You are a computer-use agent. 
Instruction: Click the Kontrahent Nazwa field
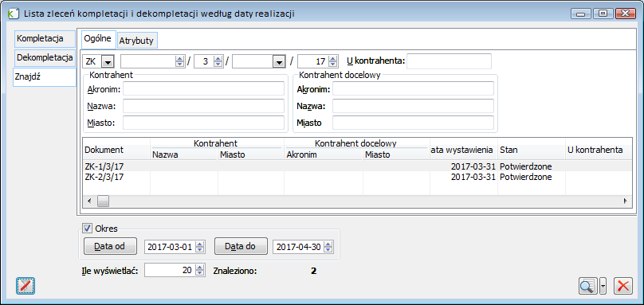(204, 106)
